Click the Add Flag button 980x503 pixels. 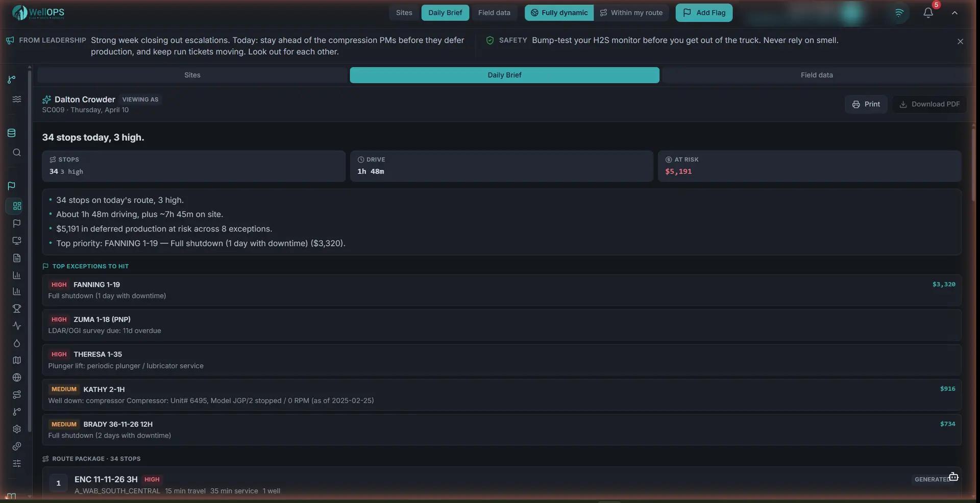[704, 13]
